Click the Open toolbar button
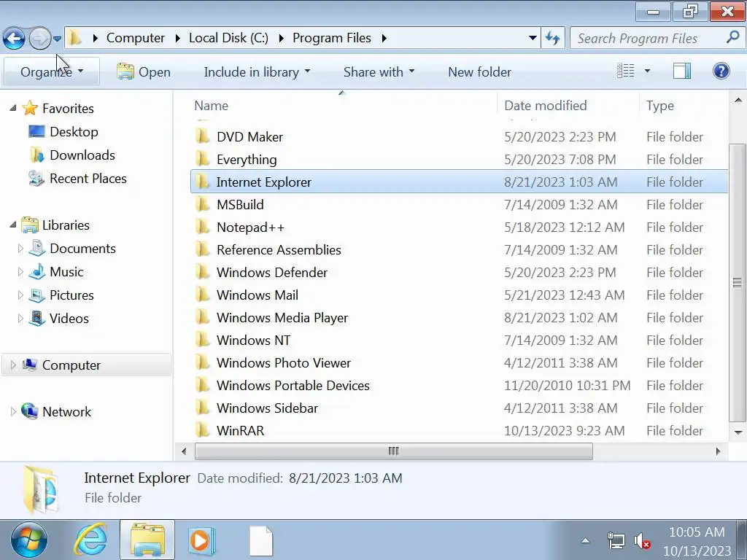This screenshot has width=747, height=560. tap(144, 72)
